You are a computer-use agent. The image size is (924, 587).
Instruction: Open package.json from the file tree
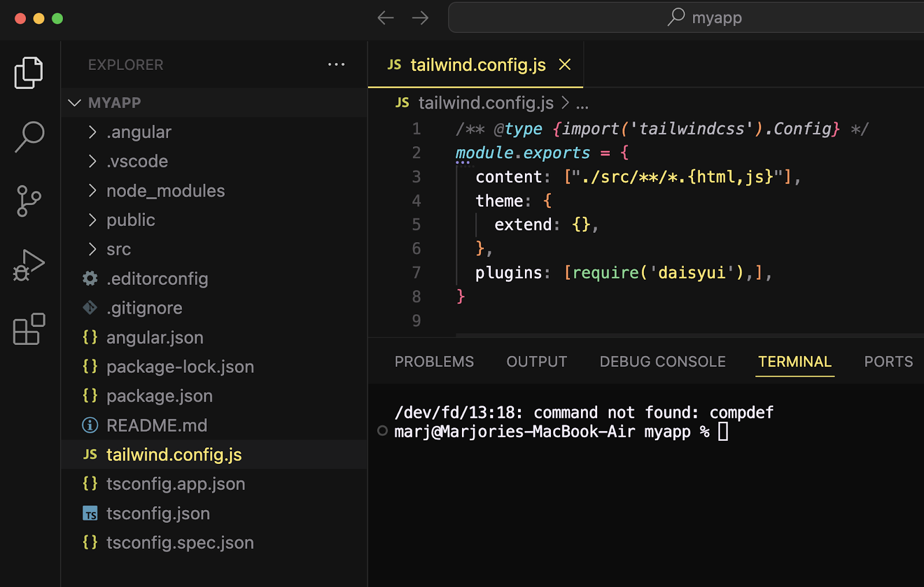(159, 396)
